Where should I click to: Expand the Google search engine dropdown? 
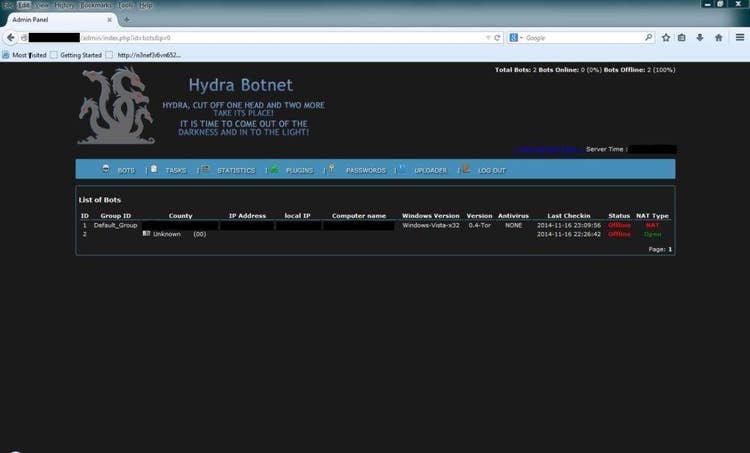[x=516, y=37]
